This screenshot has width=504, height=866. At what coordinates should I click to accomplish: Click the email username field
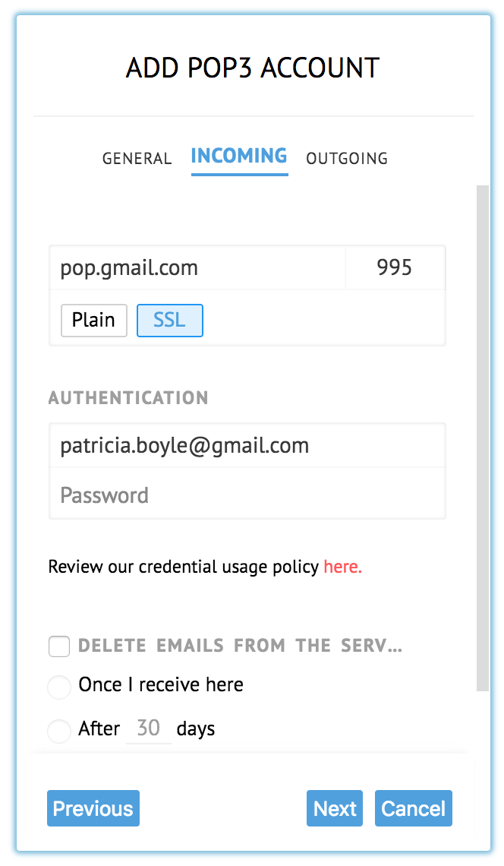coord(247,445)
